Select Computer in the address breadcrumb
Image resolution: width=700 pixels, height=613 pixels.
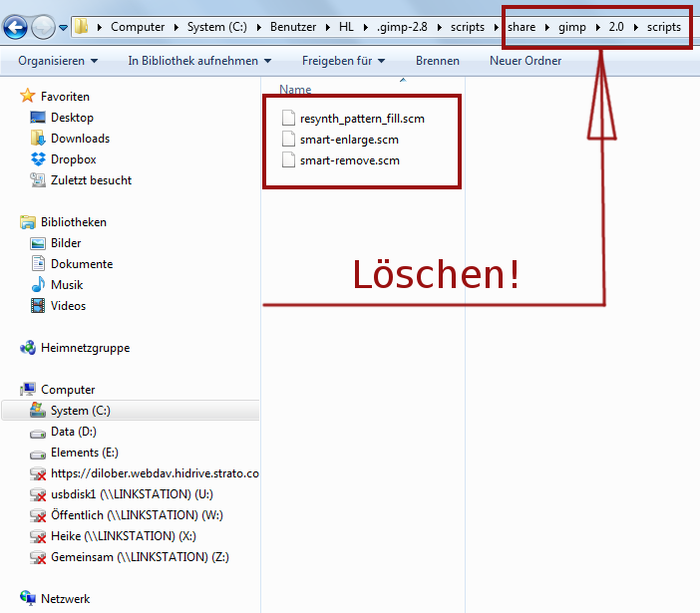[x=138, y=27]
